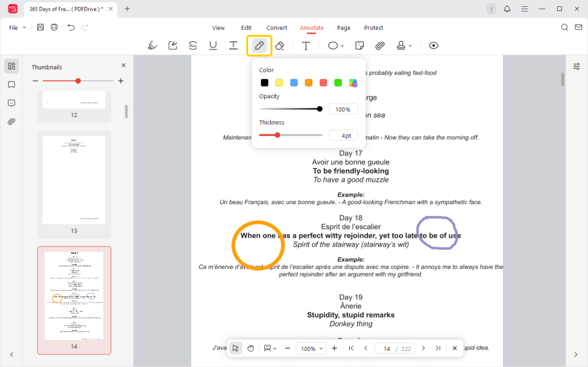Activate the Hand pan tool

(250, 348)
